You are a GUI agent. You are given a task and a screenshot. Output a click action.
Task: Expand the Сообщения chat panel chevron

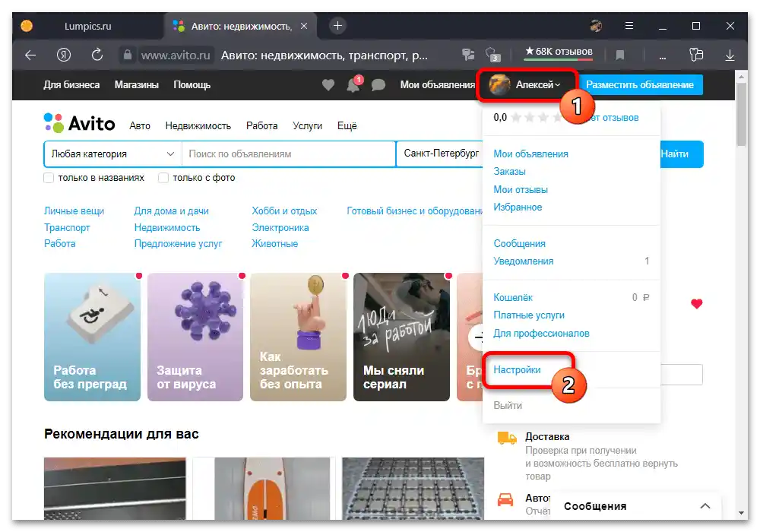pyautogui.click(x=705, y=506)
